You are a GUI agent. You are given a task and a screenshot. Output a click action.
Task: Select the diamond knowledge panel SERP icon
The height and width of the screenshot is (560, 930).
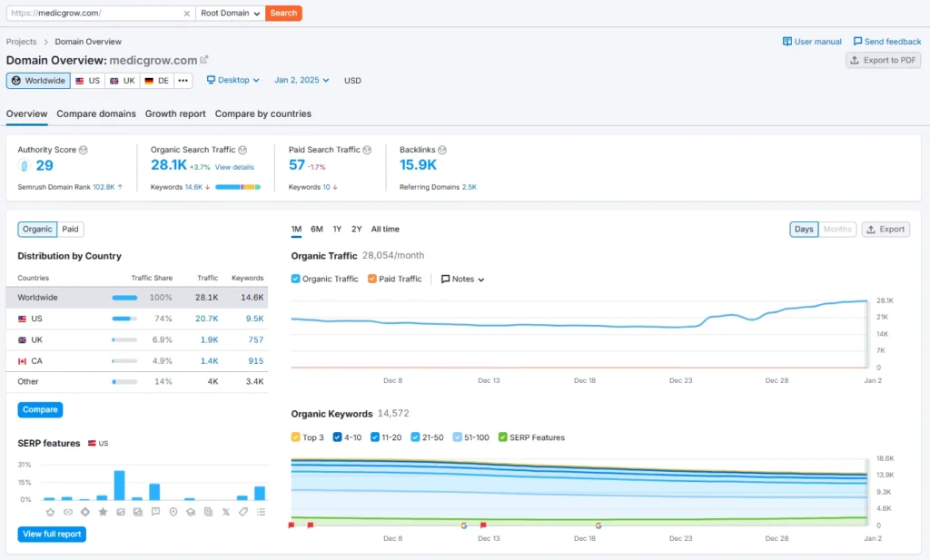pyautogui.click(x=85, y=512)
